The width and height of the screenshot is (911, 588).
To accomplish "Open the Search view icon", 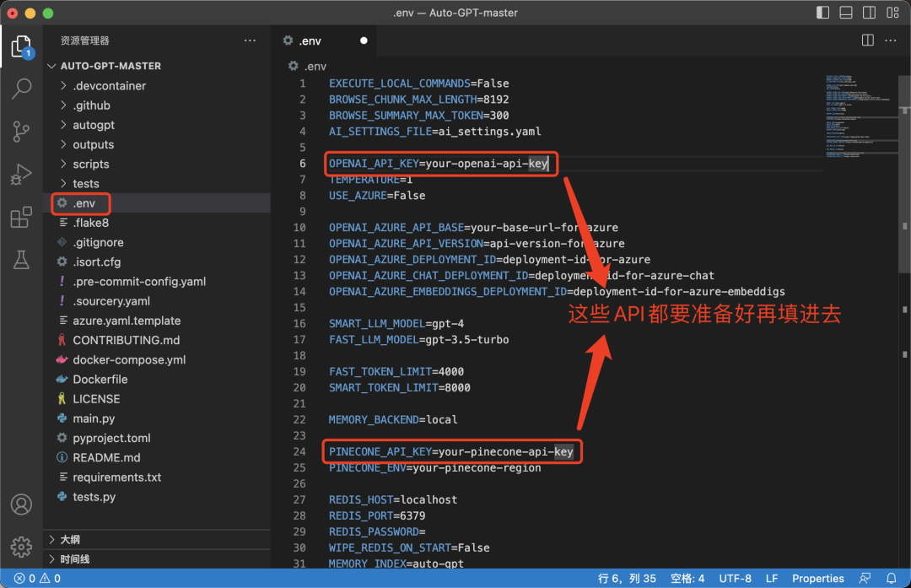I will coord(21,89).
